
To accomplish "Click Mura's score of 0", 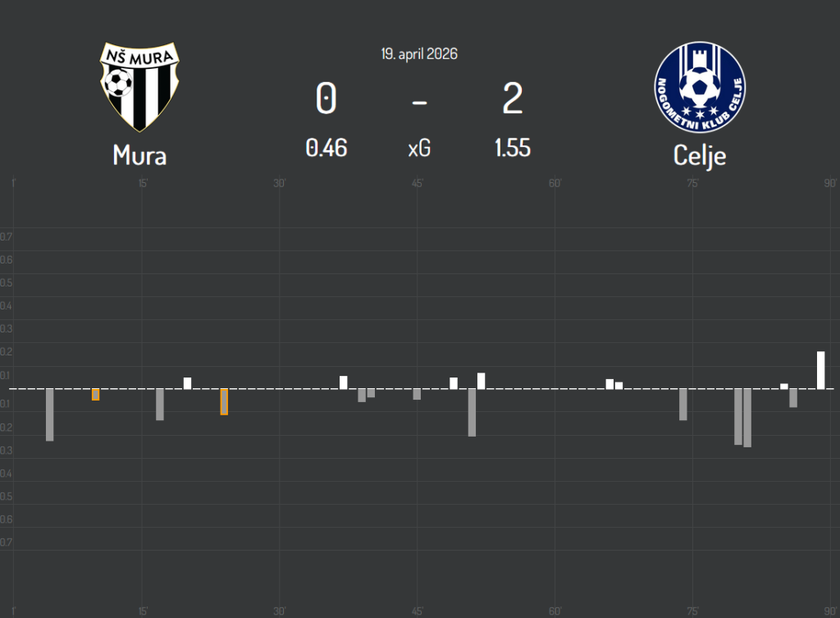I will [x=326, y=99].
